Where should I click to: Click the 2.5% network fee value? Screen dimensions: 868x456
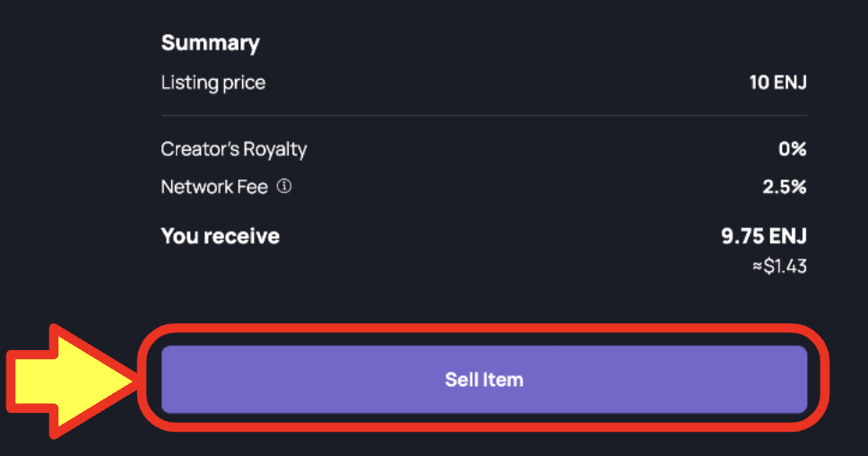pos(785,188)
